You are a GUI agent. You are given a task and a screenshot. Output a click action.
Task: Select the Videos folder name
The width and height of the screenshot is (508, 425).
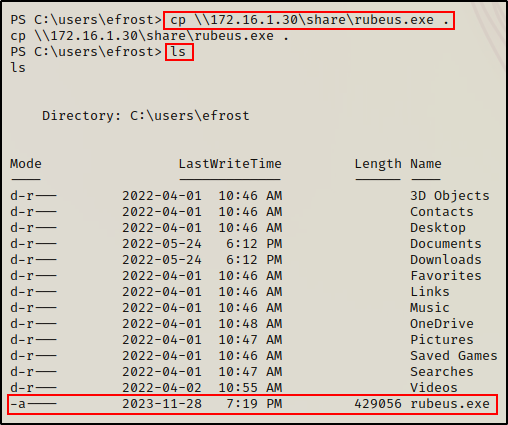pos(434,388)
